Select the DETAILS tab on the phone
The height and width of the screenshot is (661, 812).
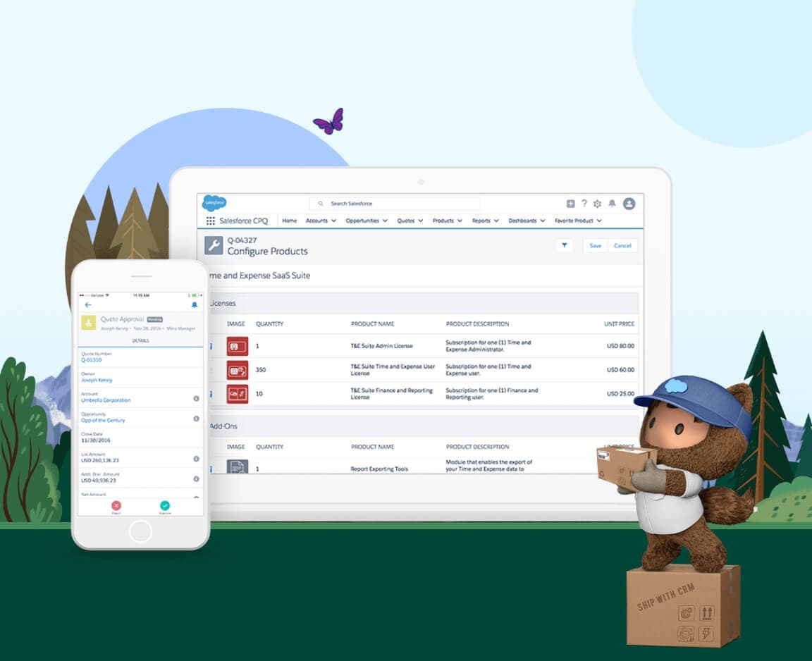click(x=140, y=340)
